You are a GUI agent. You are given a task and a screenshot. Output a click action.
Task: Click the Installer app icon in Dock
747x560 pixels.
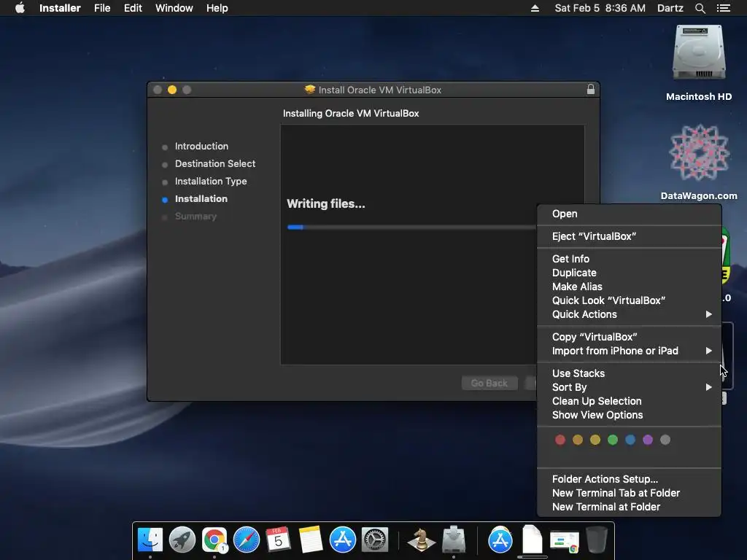[454, 540]
